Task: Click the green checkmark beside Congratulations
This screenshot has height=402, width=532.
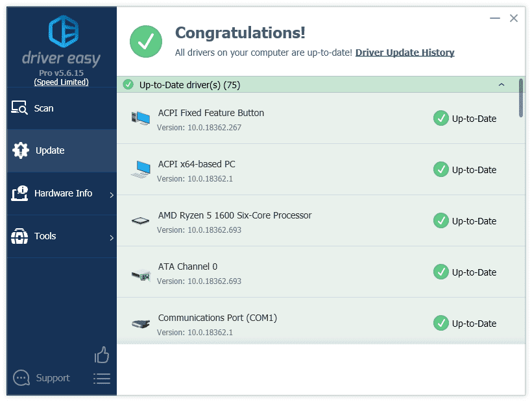Action: [x=145, y=41]
